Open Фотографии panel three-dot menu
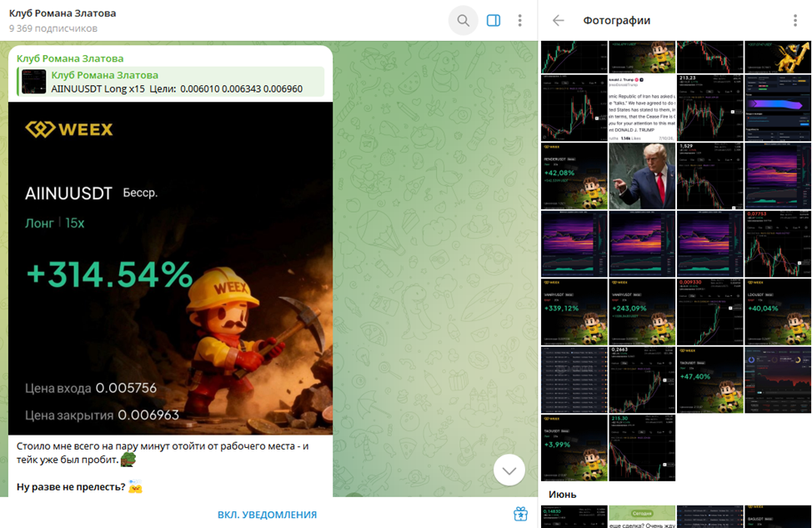 [795, 20]
